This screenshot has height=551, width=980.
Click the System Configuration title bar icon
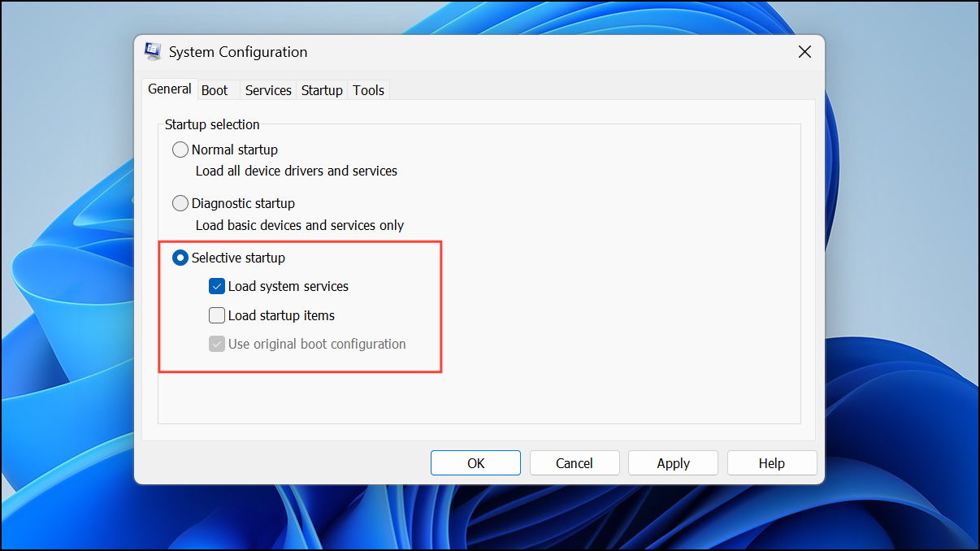click(153, 52)
